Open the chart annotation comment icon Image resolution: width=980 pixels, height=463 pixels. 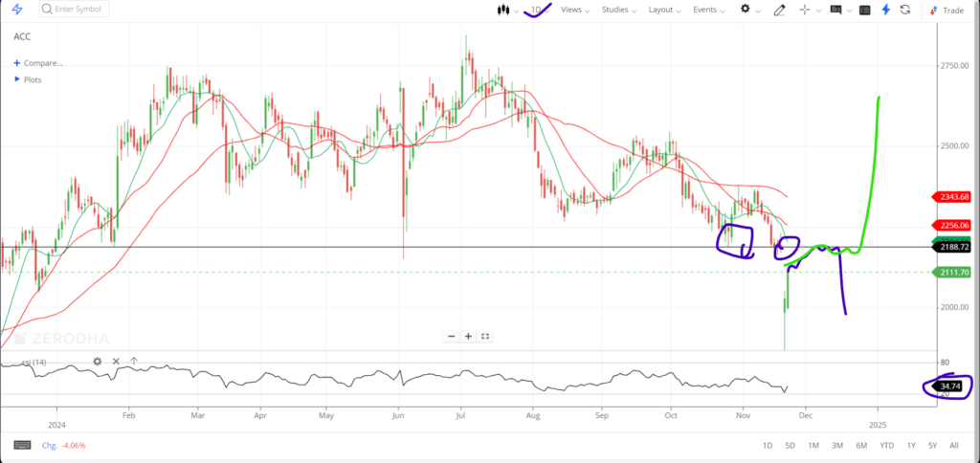point(836,10)
